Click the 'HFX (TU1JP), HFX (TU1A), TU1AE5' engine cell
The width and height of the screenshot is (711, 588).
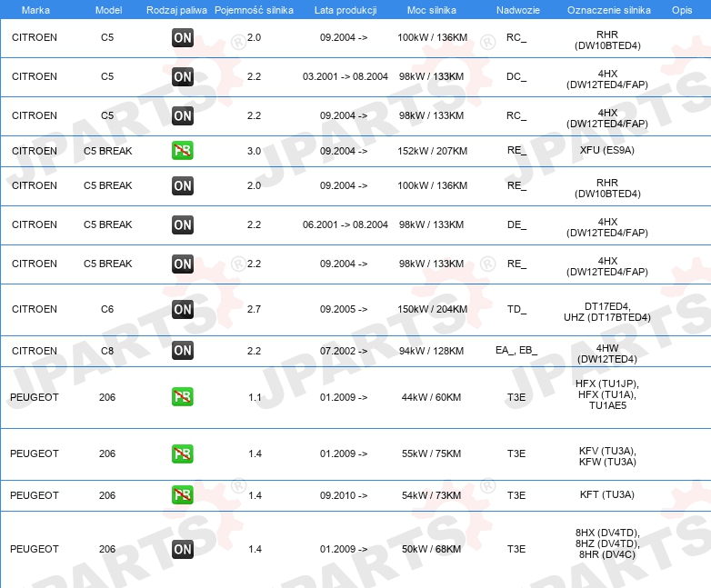(607, 394)
